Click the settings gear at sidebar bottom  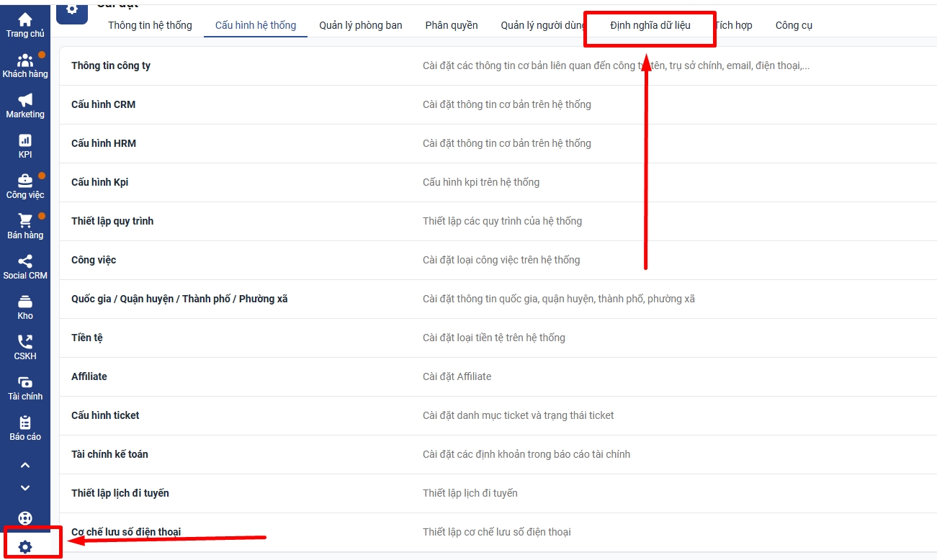click(x=25, y=547)
